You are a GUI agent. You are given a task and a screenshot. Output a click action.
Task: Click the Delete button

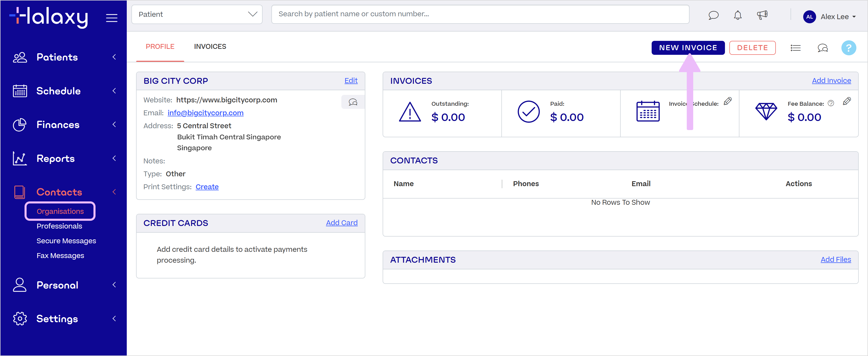click(752, 48)
